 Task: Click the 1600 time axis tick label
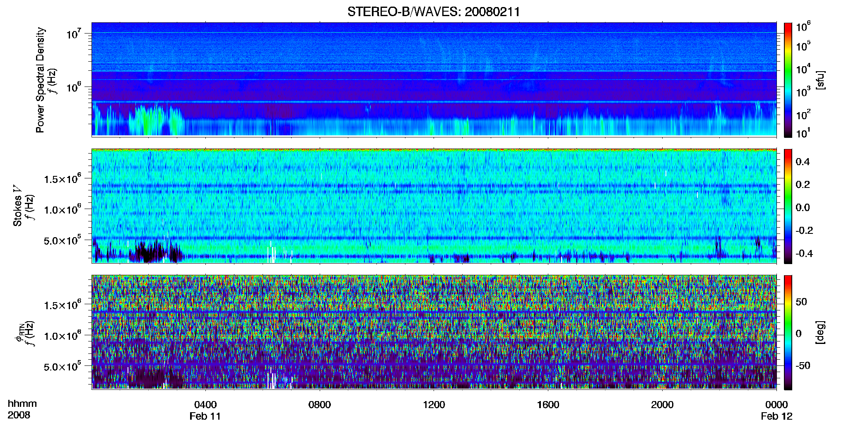[x=548, y=405]
